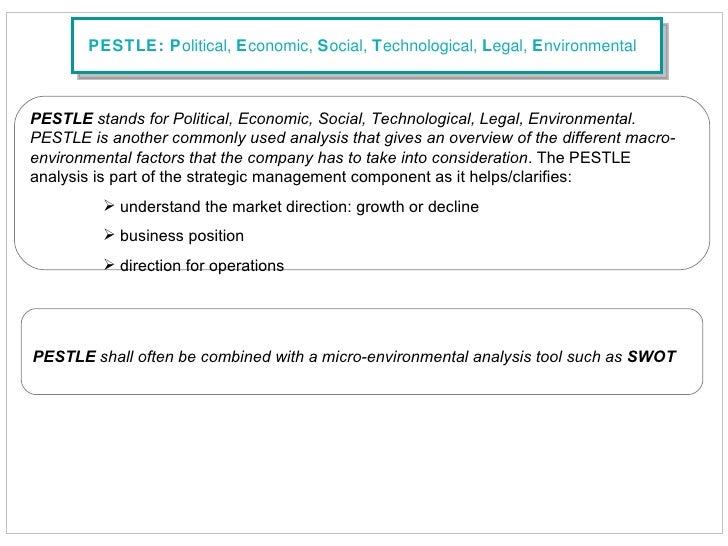
Task: Click the 'business position' bullet text
Action: 182,236
